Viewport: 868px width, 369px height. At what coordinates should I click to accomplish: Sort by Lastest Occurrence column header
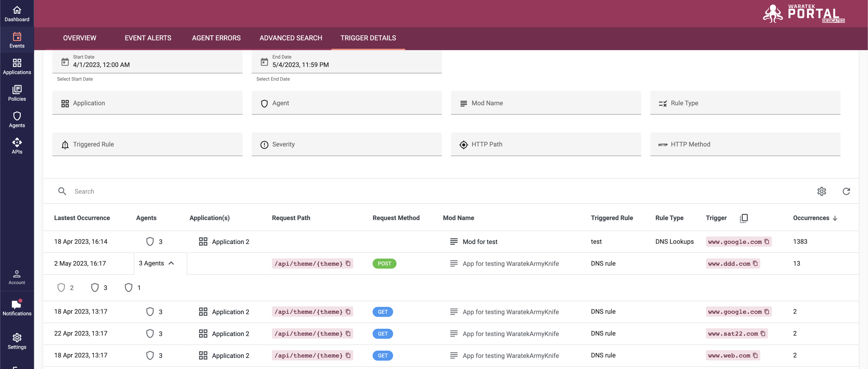[x=82, y=218]
